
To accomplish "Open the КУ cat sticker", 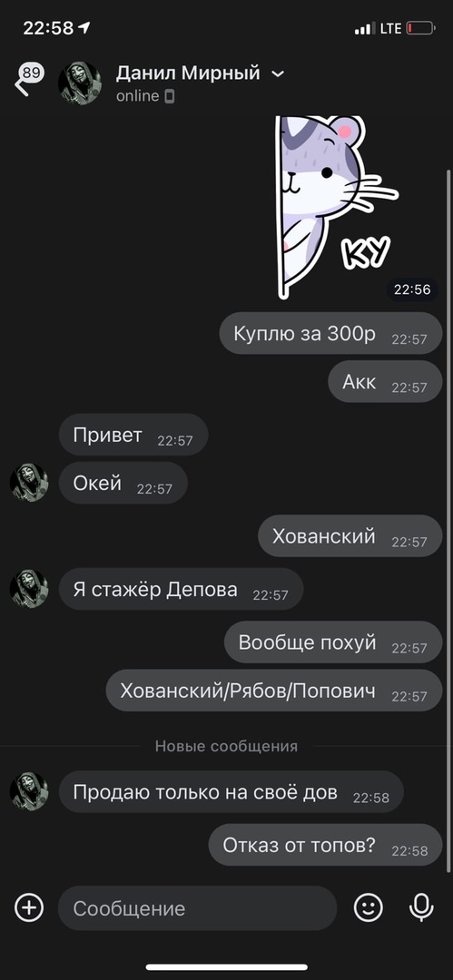I will (x=335, y=206).
